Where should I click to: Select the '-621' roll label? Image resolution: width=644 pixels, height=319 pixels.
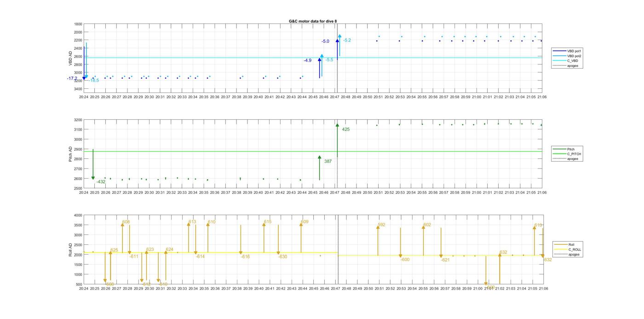pyautogui.click(x=445, y=260)
